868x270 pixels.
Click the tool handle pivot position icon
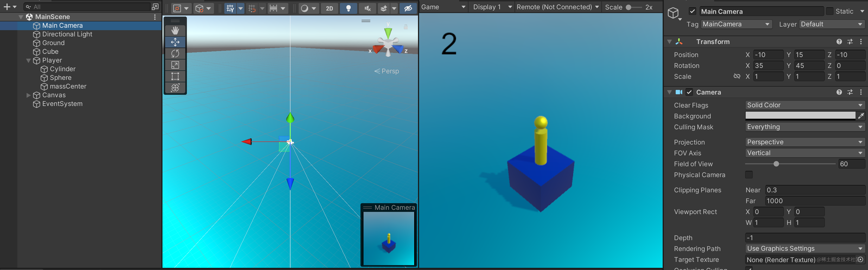tap(178, 8)
